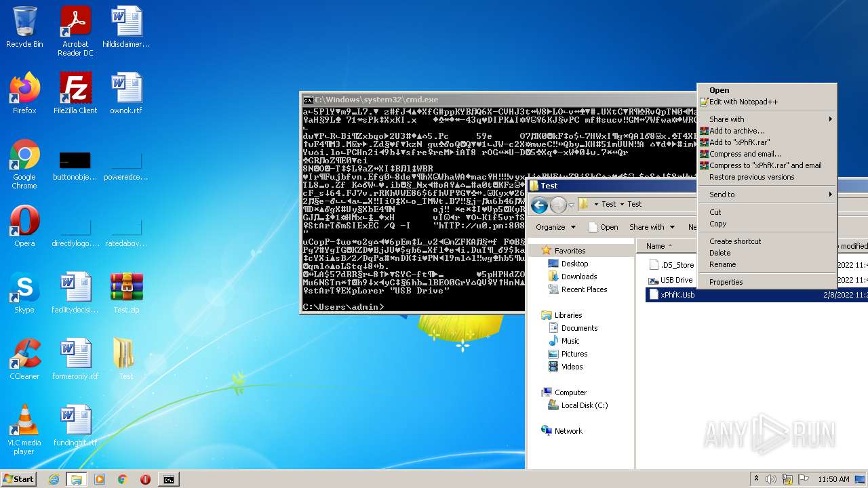Open hilldisclaimer Word document on desktop

tap(126, 28)
